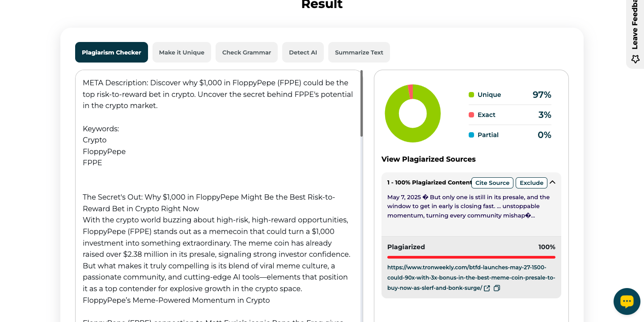Click the 'The Secret's Out' title line
The height and width of the screenshot is (322, 644).
pos(209,203)
